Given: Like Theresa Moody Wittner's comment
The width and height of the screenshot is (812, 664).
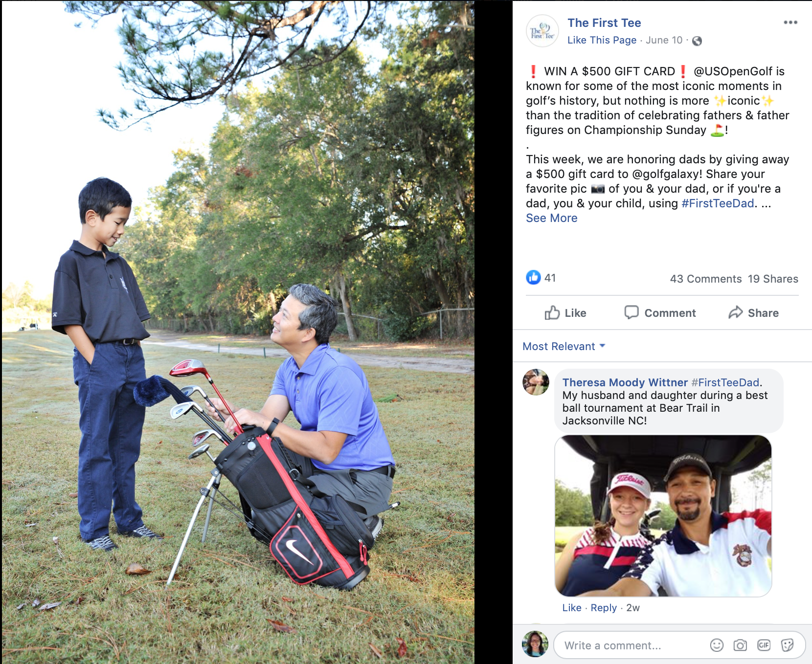Looking at the screenshot, I should (571, 608).
